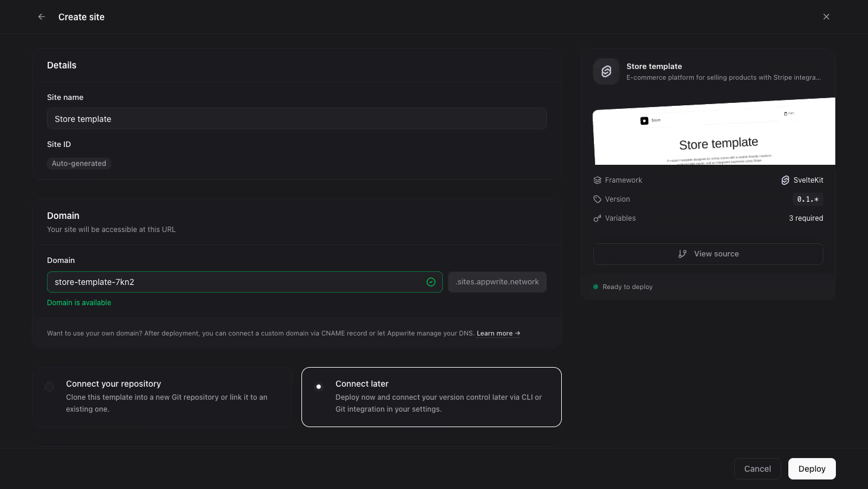Click the Deploy button
The image size is (868, 489).
812,469
